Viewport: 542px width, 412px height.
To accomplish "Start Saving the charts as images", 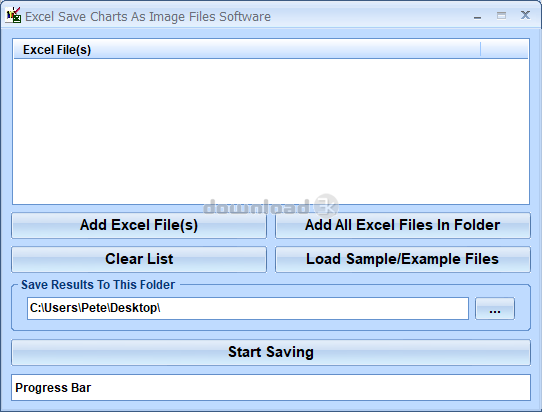I will [271, 352].
